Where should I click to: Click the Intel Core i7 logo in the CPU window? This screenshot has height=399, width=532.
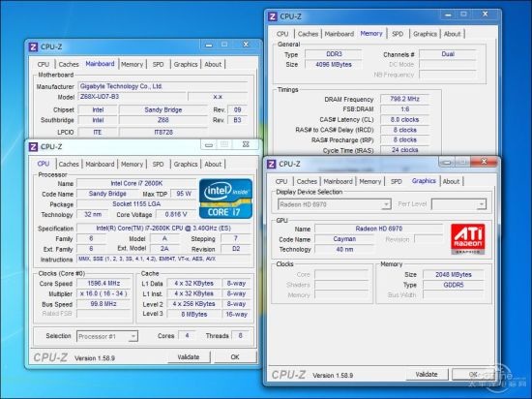pyautogui.click(x=225, y=199)
